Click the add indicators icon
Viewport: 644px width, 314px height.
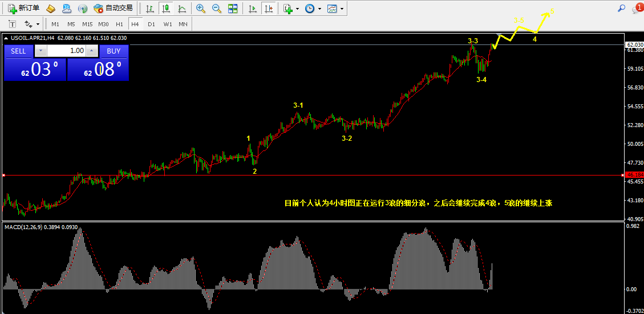pyautogui.click(x=288, y=8)
